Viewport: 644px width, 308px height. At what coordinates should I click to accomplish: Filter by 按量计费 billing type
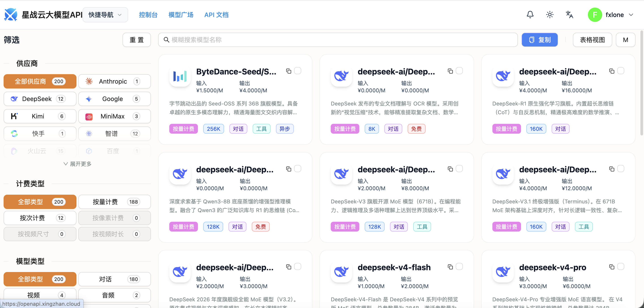tap(114, 202)
